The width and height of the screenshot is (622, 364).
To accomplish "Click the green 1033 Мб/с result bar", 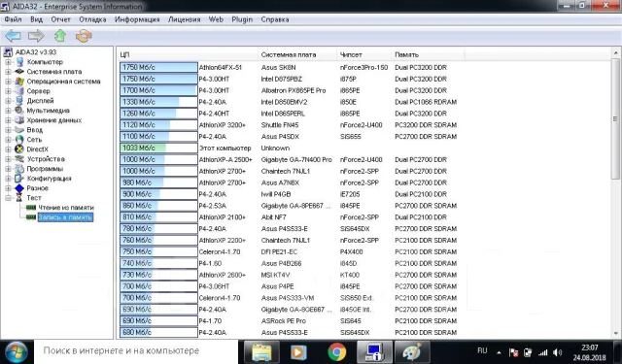I will (158, 149).
